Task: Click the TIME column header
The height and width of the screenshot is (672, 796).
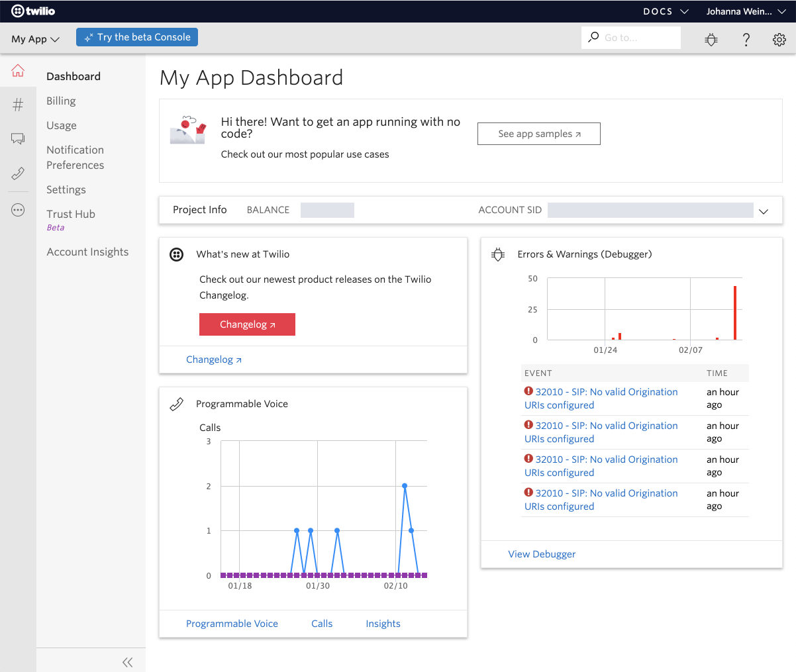Action: coord(717,373)
